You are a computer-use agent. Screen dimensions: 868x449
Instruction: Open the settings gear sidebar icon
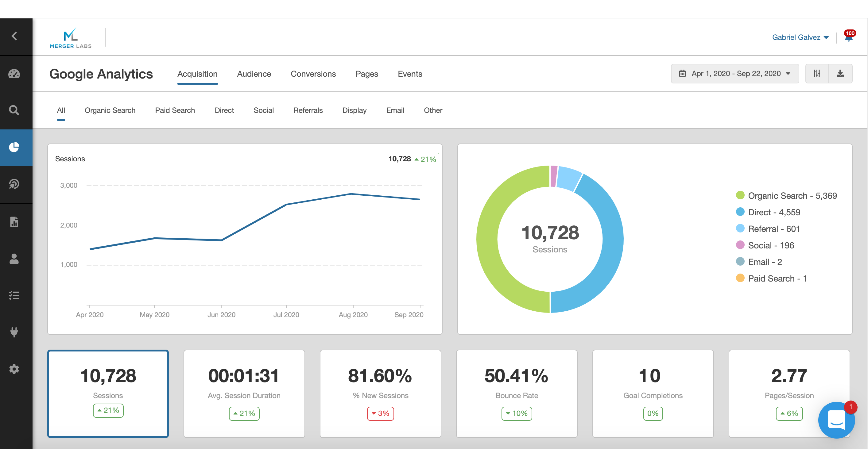(14, 369)
